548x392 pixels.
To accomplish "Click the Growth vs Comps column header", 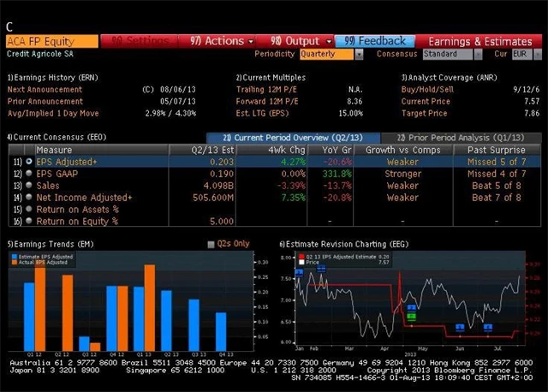I will (x=403, y=150).
